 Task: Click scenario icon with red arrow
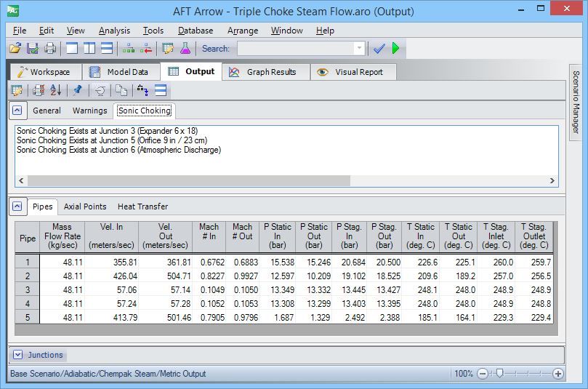coord(146,48)
